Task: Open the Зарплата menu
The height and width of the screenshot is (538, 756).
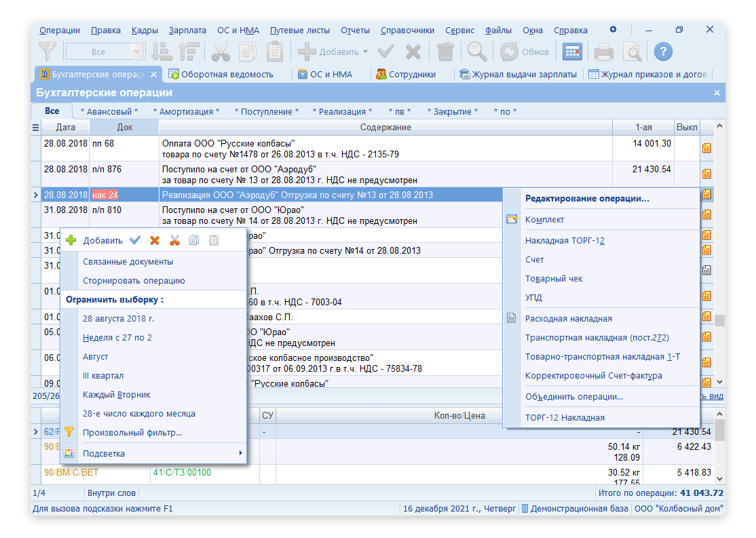Action: pos(187,30)
